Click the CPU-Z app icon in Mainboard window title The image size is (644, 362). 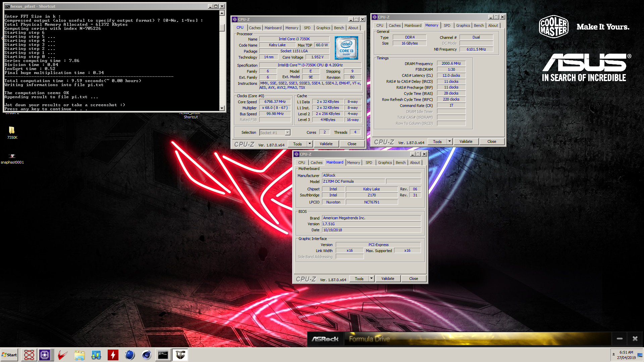297,154
